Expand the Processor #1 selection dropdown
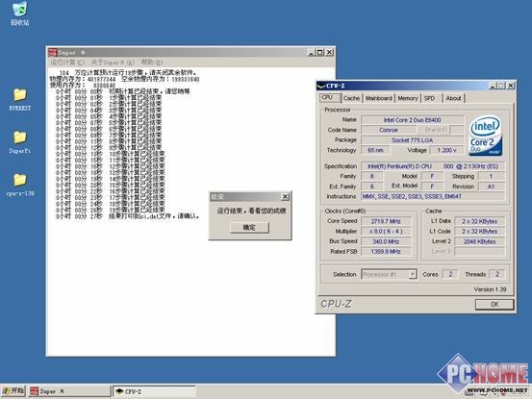This screenshot has width=532, height=399. click(413, 274)
